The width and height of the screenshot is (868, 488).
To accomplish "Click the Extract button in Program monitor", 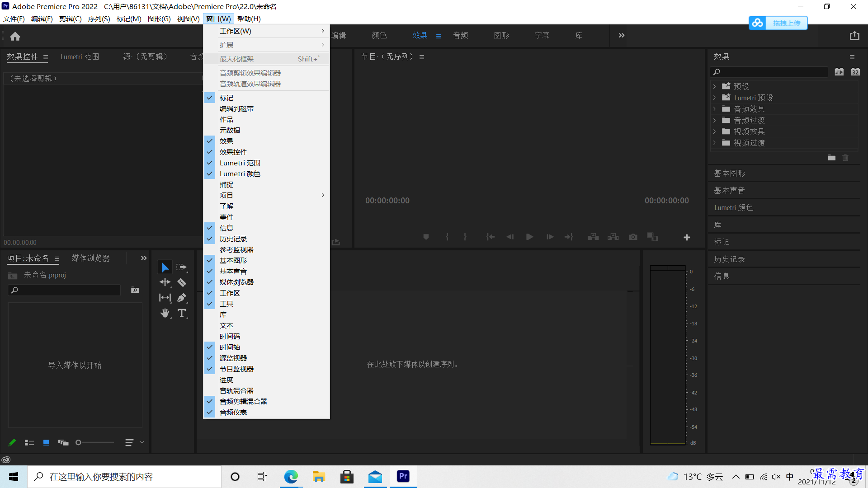I will 613,237.
